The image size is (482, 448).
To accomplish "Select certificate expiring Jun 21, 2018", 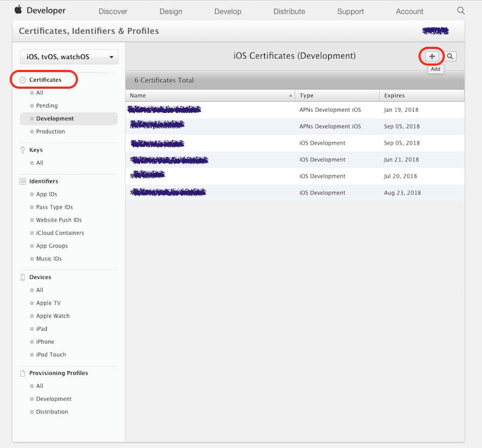I will (x=295, y=160).
